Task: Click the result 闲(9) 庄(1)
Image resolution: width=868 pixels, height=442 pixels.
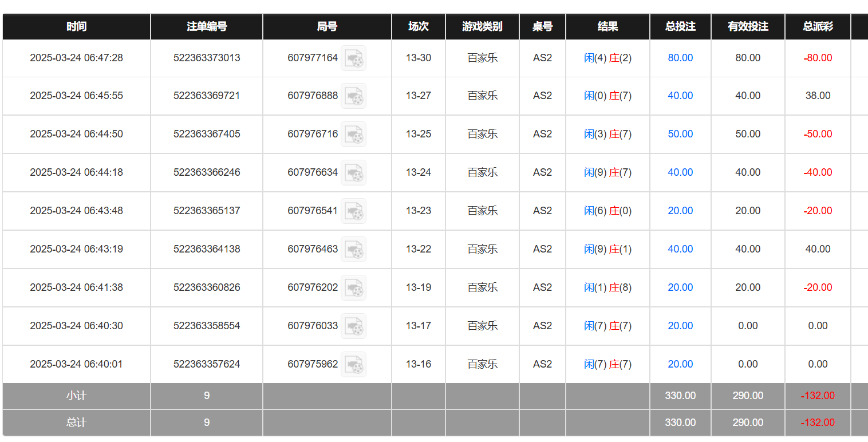Action: (607, 249)
